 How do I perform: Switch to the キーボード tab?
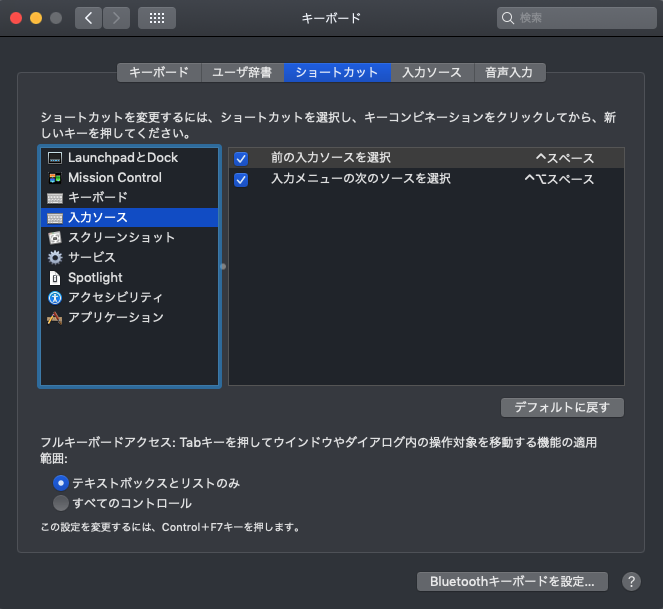(159, 72)
